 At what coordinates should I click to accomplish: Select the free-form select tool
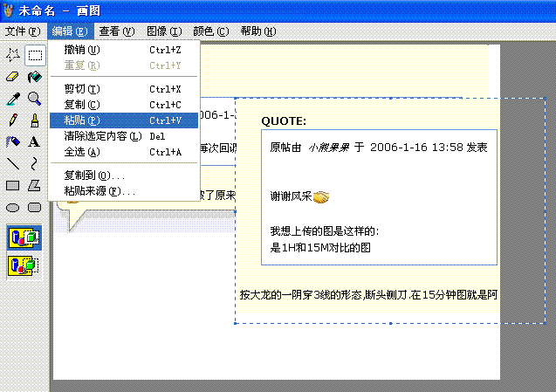click(13, 55)
